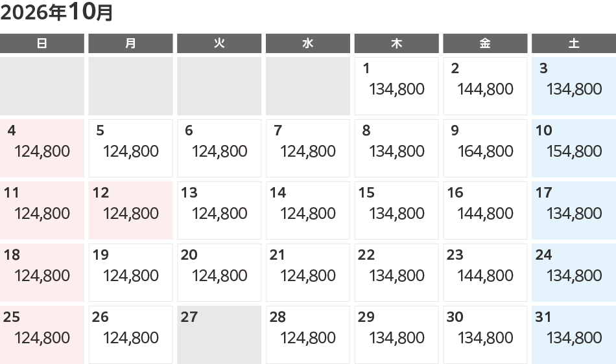Select October 15 priced 134,800
The height and width of the screenshot is (364, 616).
pyautogui.click(x=396, y=210)
